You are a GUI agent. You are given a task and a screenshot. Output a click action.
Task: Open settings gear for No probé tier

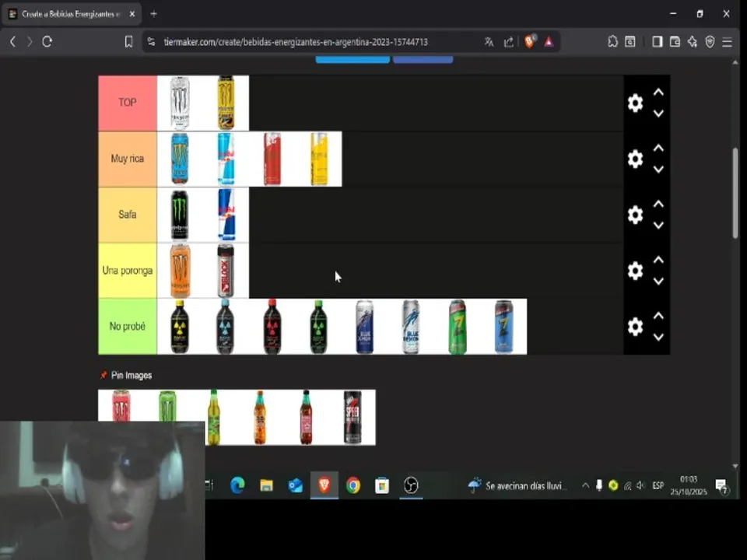(x=635, y=327)
